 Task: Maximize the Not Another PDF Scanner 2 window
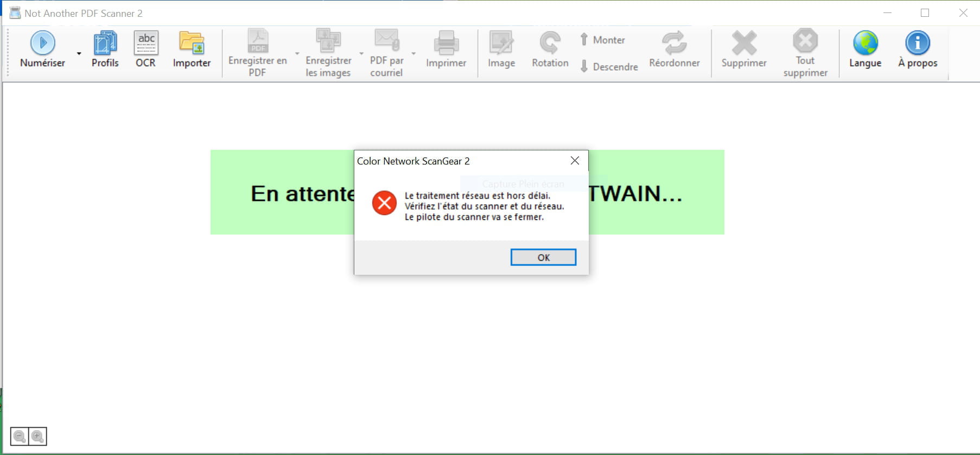click(x=925, y=13)
